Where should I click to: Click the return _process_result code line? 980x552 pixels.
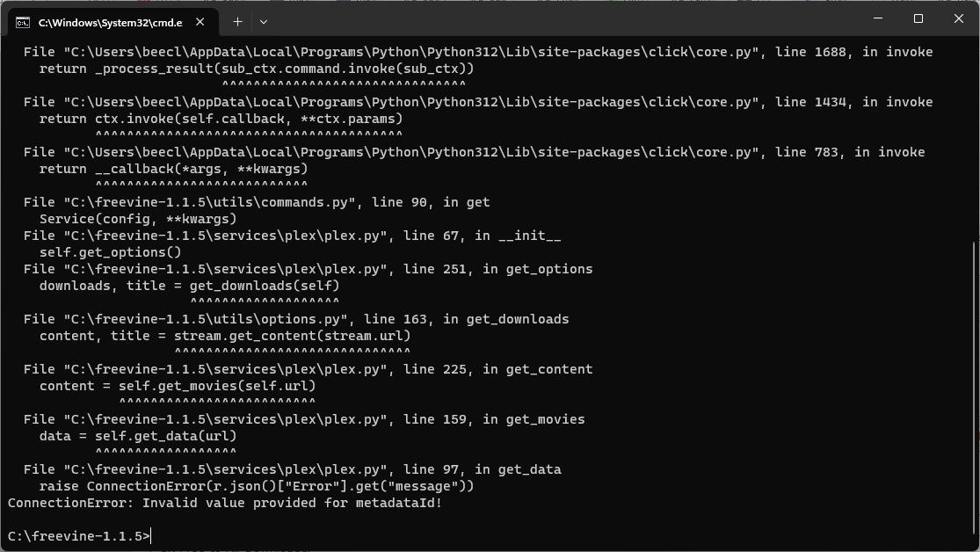257,69
